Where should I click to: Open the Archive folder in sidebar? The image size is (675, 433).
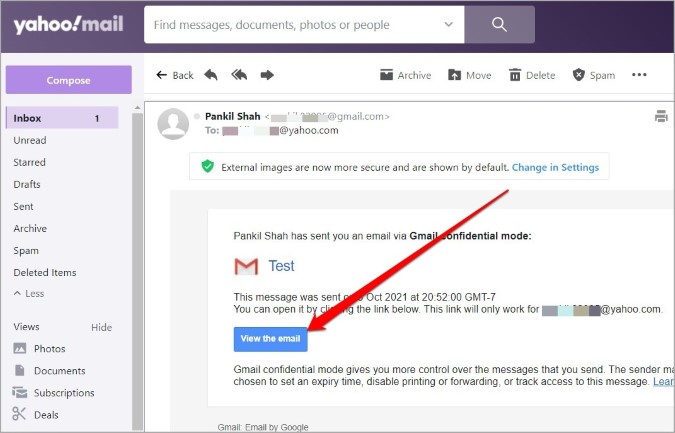30,229
